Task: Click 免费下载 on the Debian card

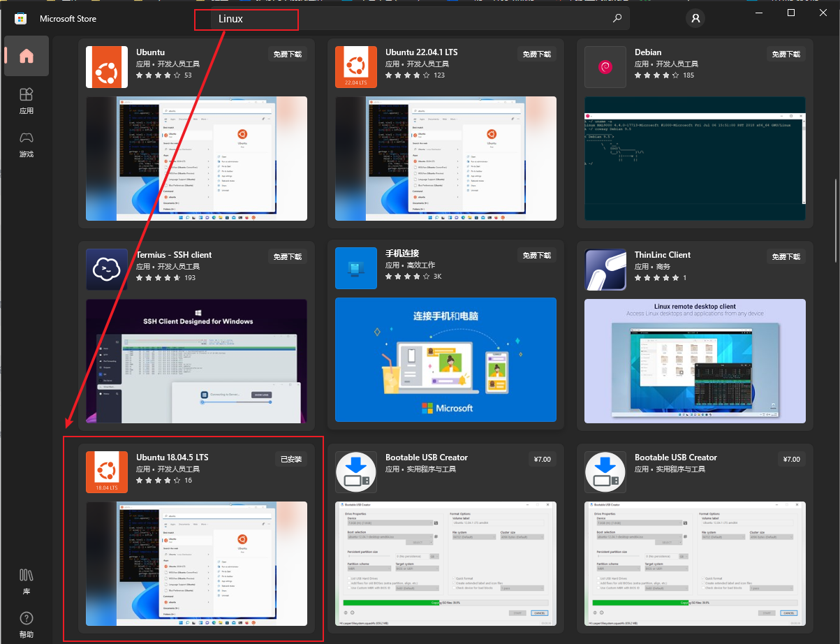Action: pos(786,54)
